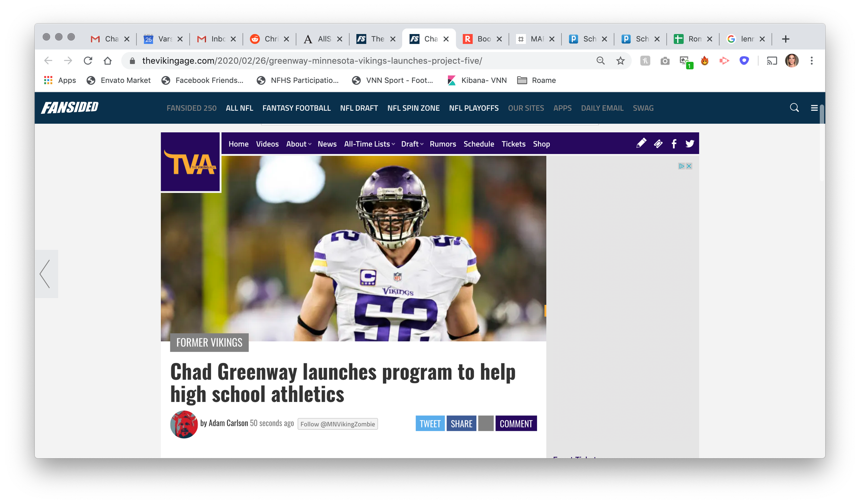Click the COMMENT button
The width and height of the screenshot is (860, 504).
pyautogui.click(x=516, y=423)
